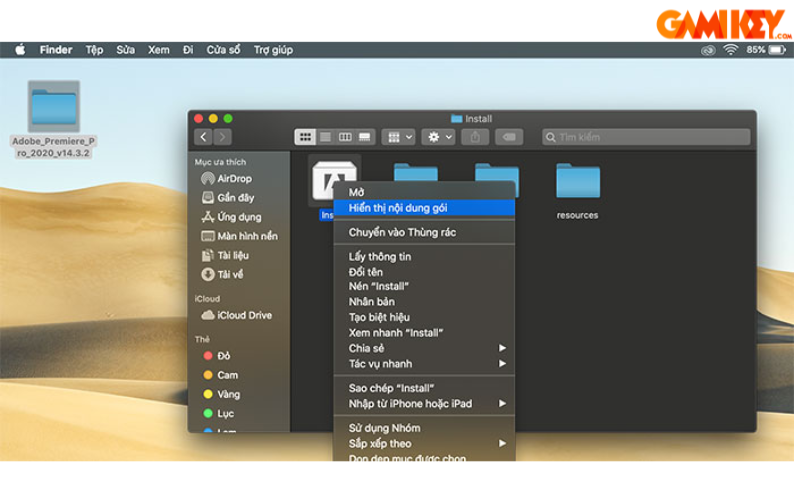Choose Xem nhanh "Install"
The height and width of the screenshot is (500, 800).
[x=424, y=333]
